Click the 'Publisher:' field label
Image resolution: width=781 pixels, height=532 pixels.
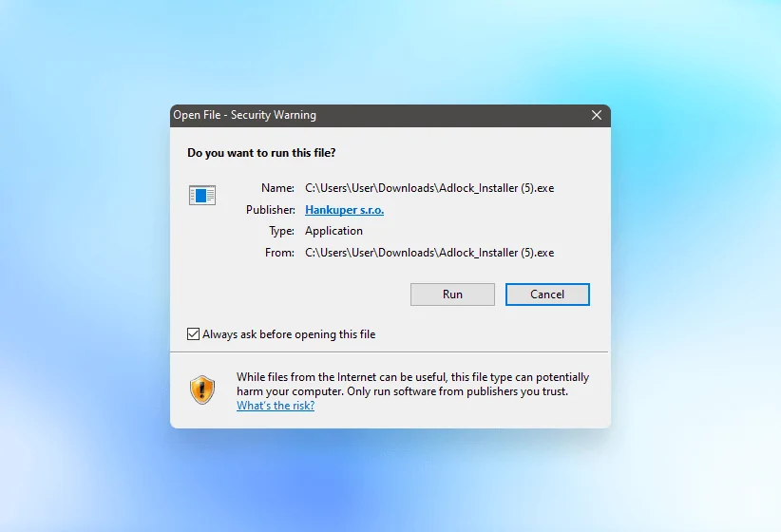(x=271, y=210)
